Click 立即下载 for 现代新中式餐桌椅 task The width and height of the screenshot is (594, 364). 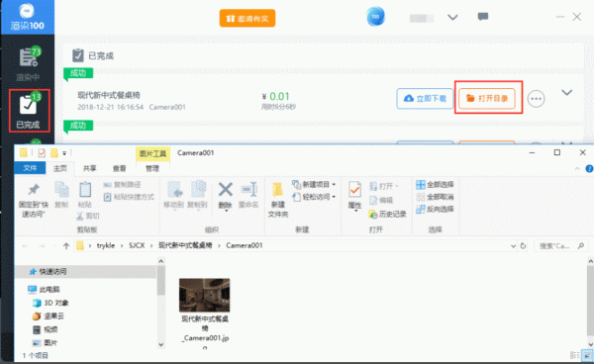point(425,98)
